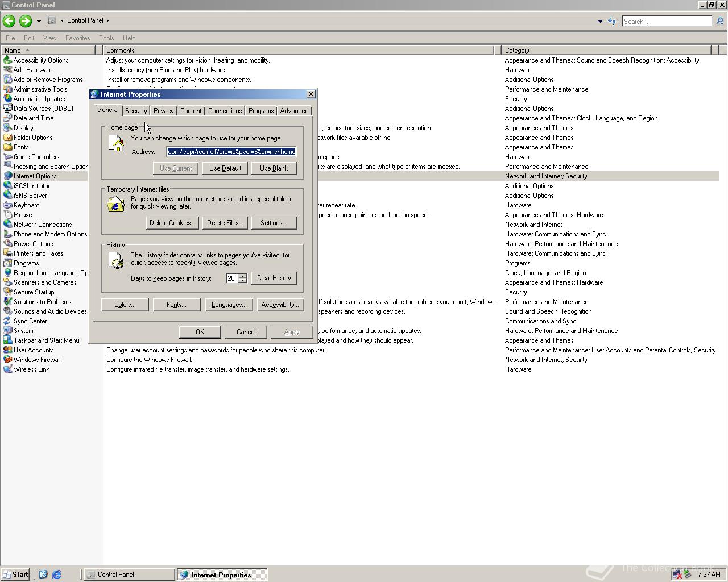Open the Content tab
The image size is (728, 582).
191,111
